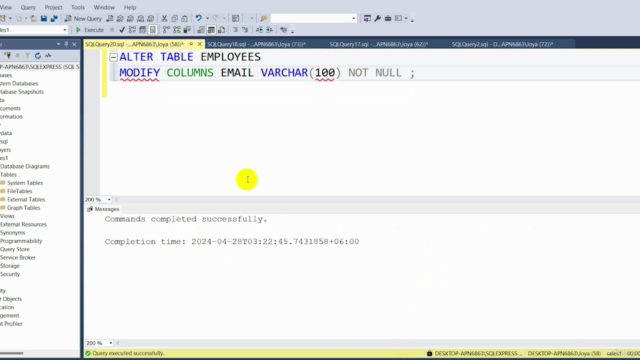Increase the line indent

click(x=269, y=30)
